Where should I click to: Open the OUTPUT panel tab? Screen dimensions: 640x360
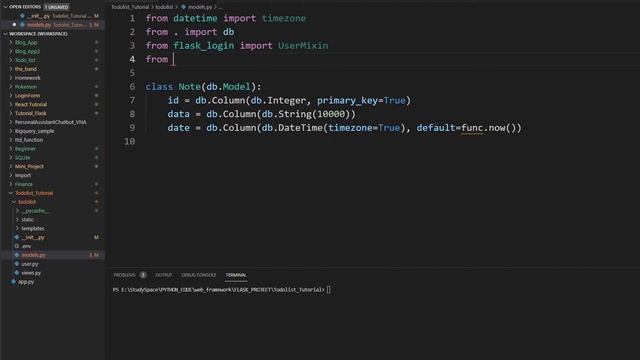[164, 275]
